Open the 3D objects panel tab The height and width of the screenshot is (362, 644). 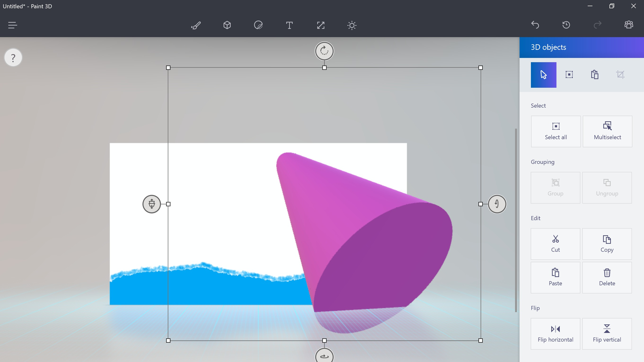coord(227,25)
